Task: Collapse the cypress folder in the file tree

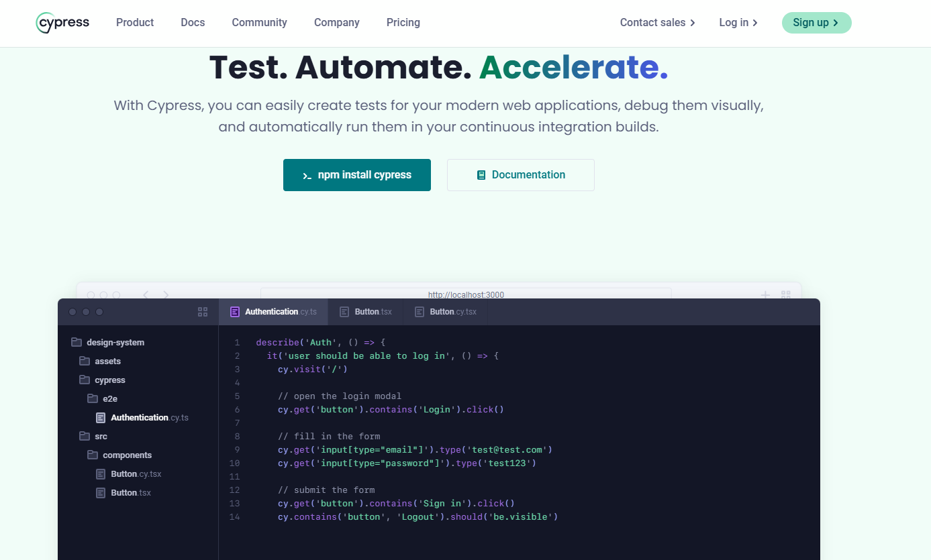Action: [x=102, y=380]
